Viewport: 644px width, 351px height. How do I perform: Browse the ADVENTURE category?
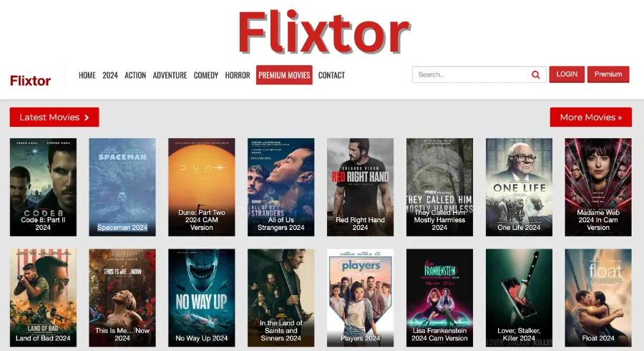click(x=170, y=75)
